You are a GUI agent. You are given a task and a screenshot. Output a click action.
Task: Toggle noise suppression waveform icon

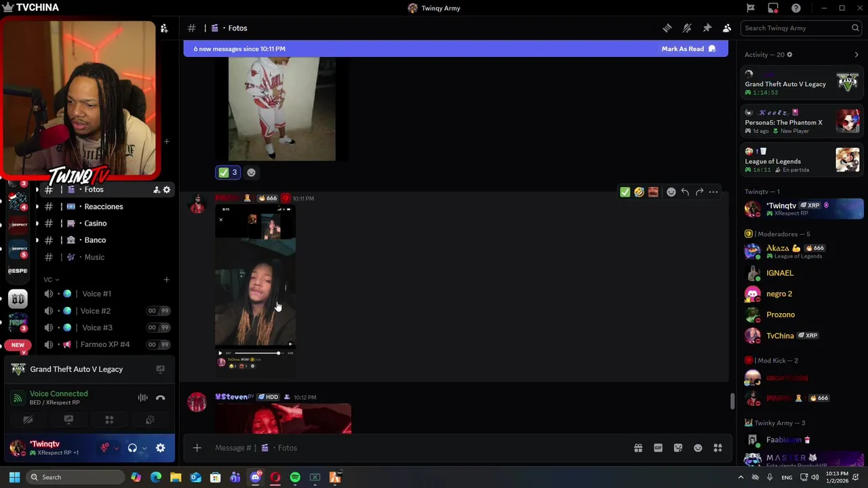click(x=142, y=398)
